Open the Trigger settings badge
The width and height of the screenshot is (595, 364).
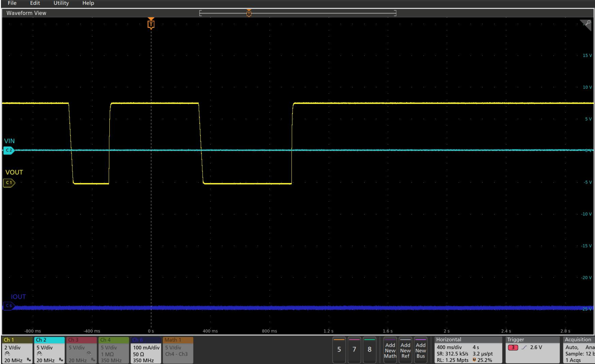pos(533,350)
